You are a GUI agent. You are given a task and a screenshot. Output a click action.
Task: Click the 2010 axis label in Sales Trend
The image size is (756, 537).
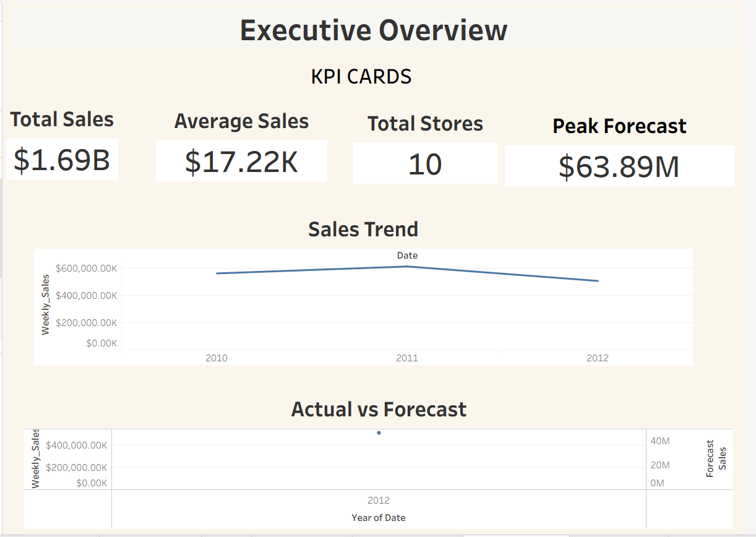217,358
